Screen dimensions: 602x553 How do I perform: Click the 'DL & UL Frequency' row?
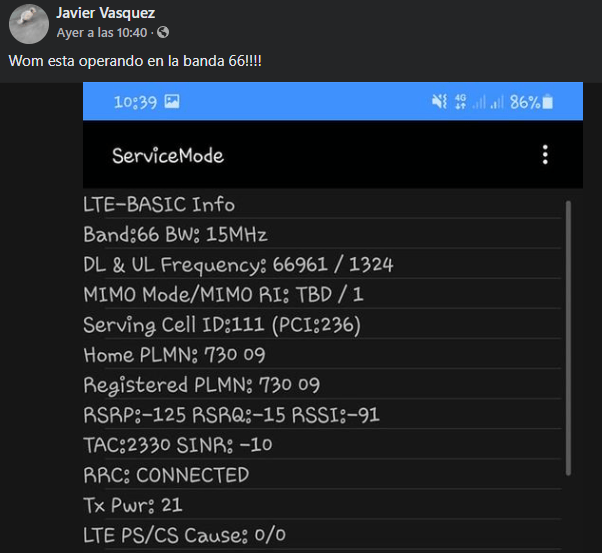point(238,265)
